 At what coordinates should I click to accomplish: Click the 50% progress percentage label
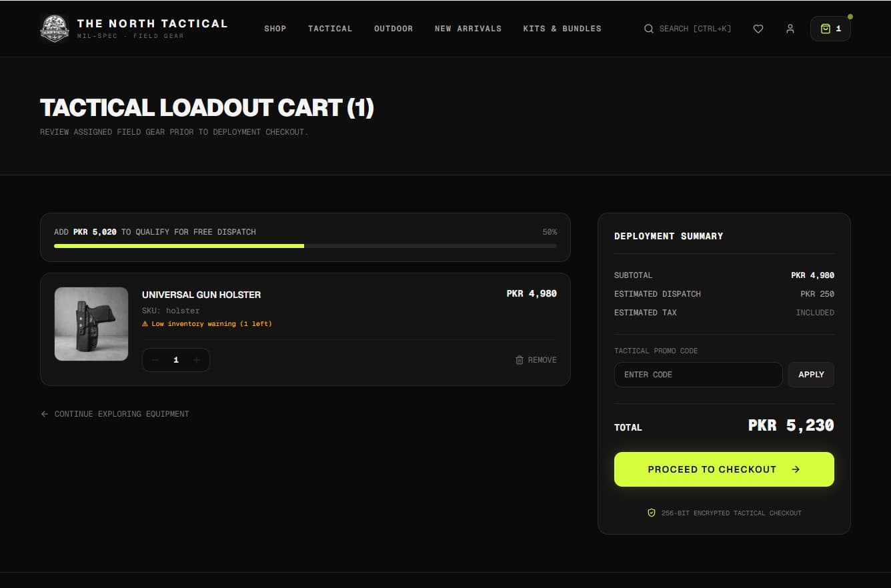tap(550, 232)
